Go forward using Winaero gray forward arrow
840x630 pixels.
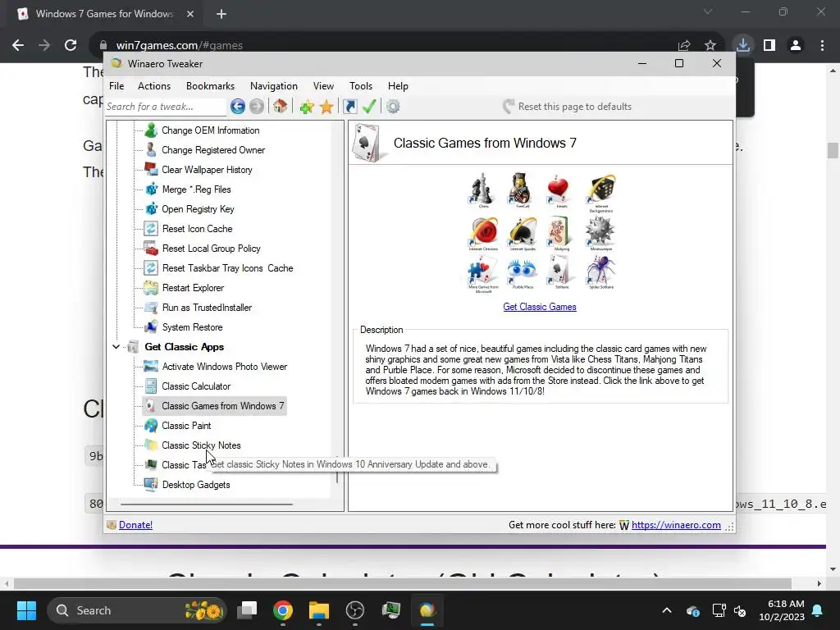coord(257,107)
